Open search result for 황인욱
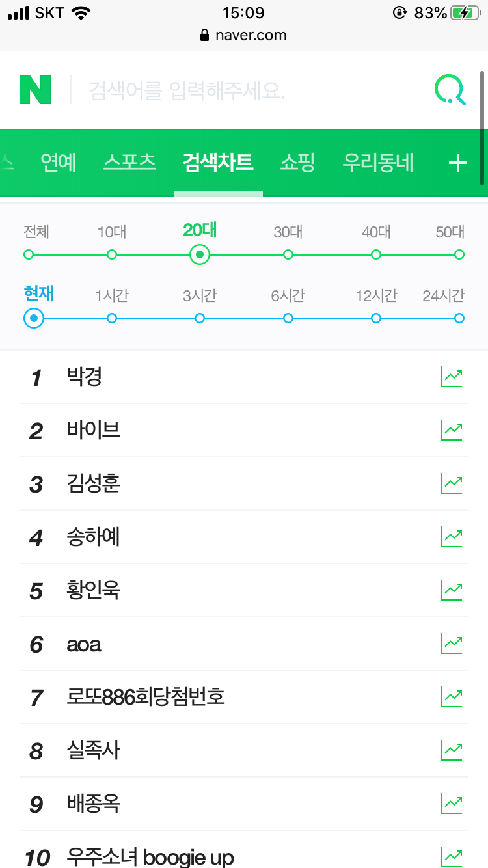Viewport: 488px width, 868px height. (x=94, y=591)
